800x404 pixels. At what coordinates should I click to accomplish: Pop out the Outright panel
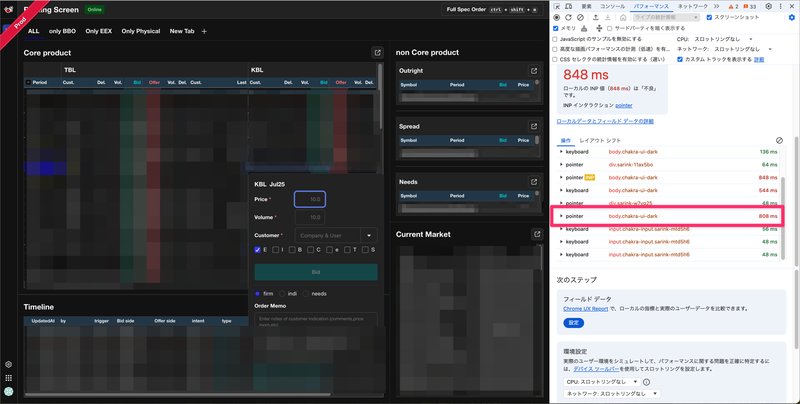pyautogui.click(x=534, y=71)
